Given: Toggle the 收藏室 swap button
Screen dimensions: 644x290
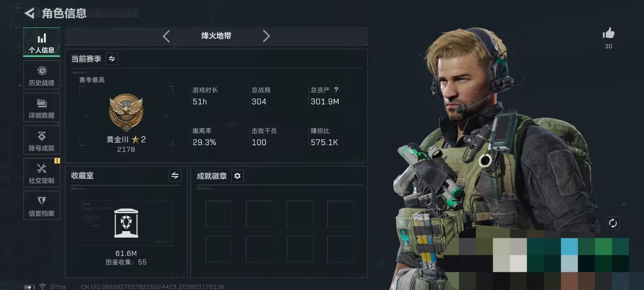Looking at the screenshot, I should (x=175, y=176).
